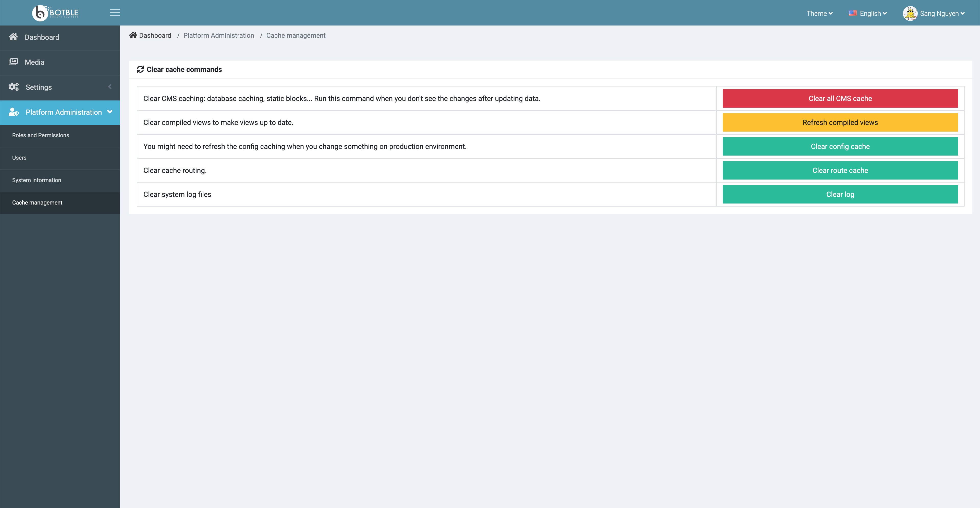The image size is (980, 508).
Task: Click the Dashboard home icon in sidebar
Action: pos(13,37)
